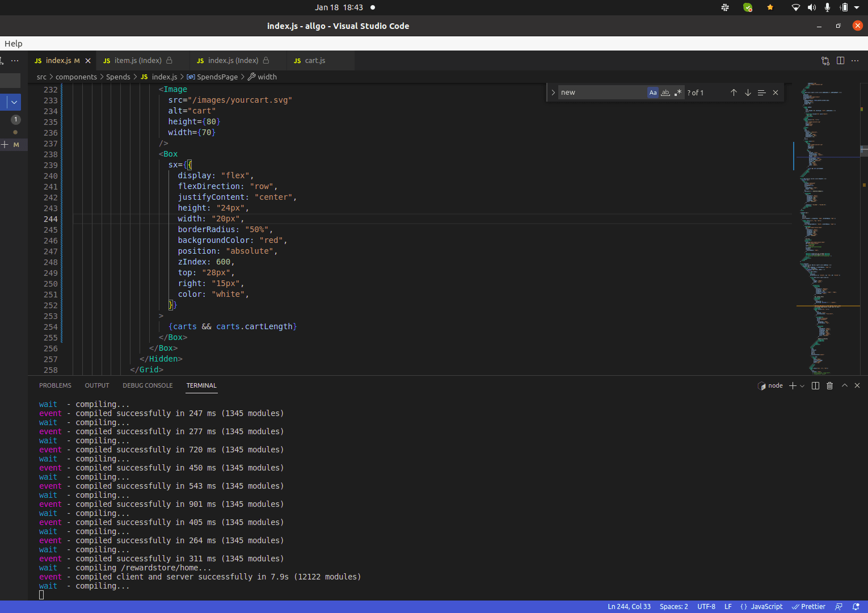Image resolution: width=868 pixels, height=613 pixels.
Task: Close the terminal panel
Action: point(857,385)
